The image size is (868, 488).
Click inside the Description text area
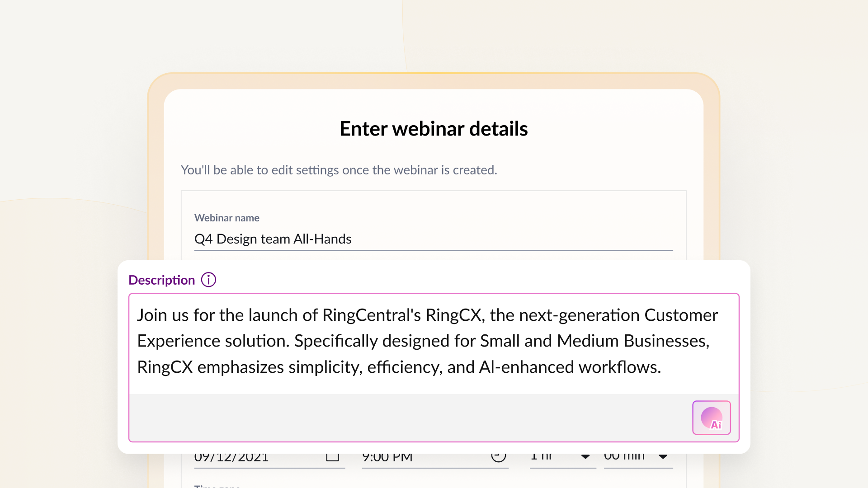click(x=433, y=343)
